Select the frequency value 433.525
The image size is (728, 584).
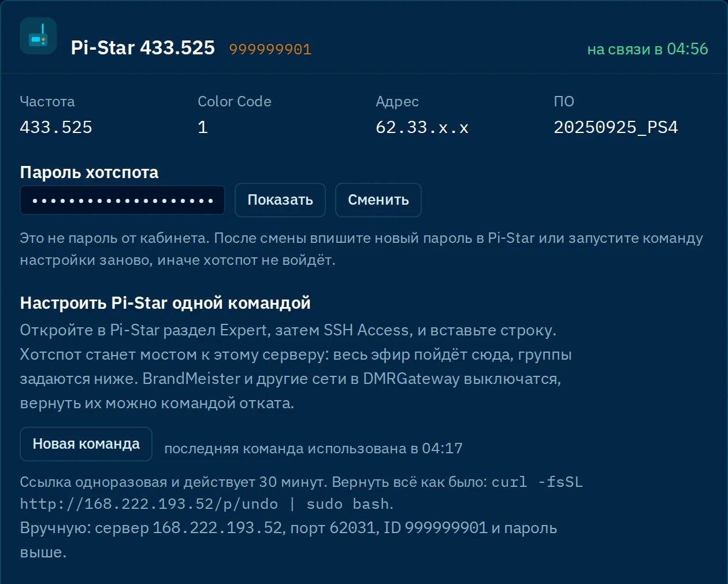[56, 127]
